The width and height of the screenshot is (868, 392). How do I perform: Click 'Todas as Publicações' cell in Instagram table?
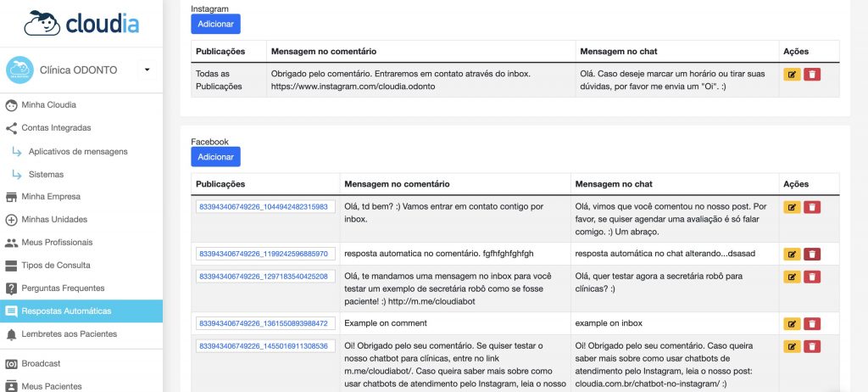[x=229, y=80]
